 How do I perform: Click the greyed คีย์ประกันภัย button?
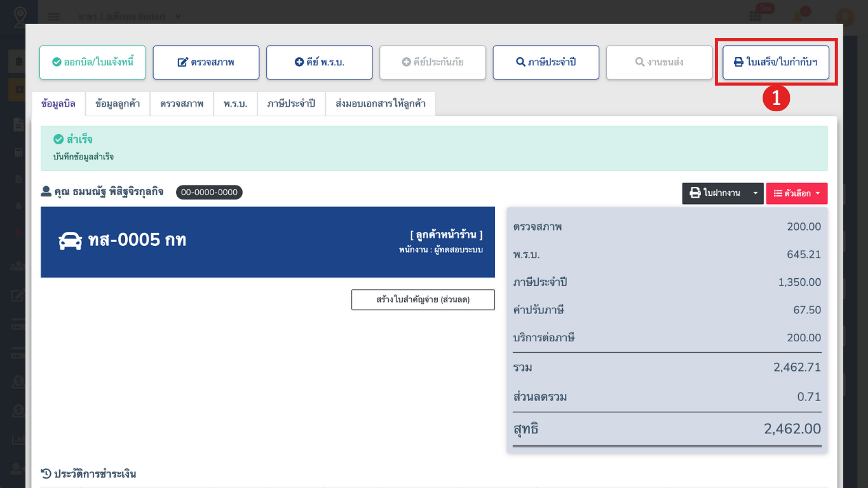point(433,62)
